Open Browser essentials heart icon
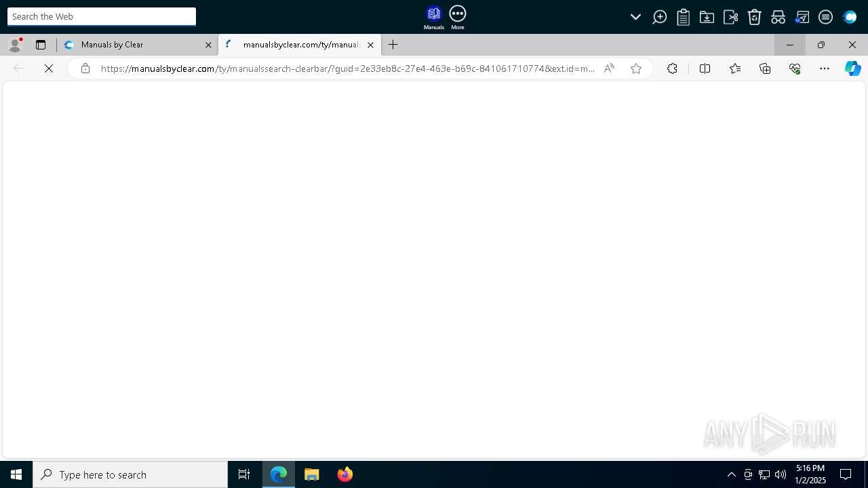868x488 pixels. tap(795, 68)
